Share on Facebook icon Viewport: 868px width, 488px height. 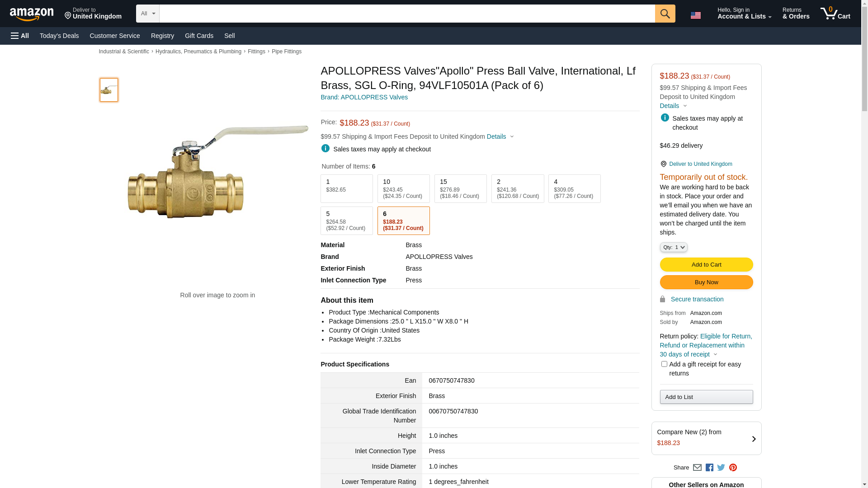pos(709,468)
